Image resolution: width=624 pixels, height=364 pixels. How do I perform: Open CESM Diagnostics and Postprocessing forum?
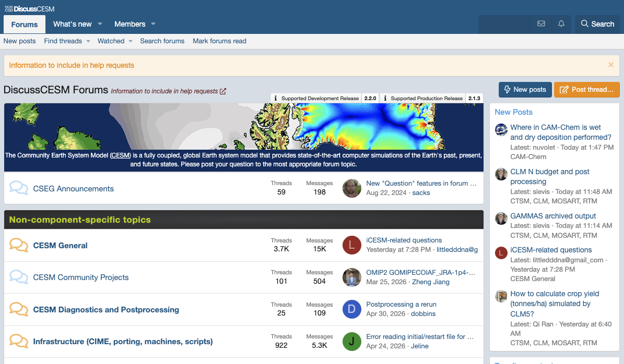(106, 310)
